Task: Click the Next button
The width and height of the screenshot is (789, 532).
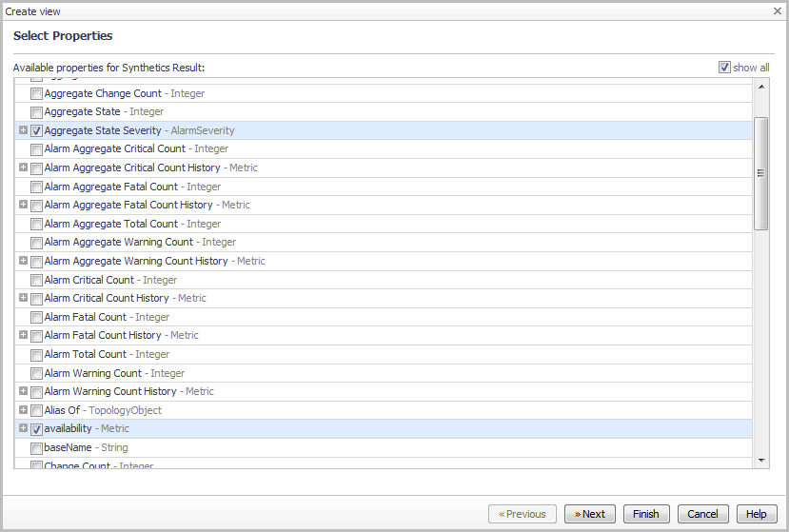Action: (589, 514)
